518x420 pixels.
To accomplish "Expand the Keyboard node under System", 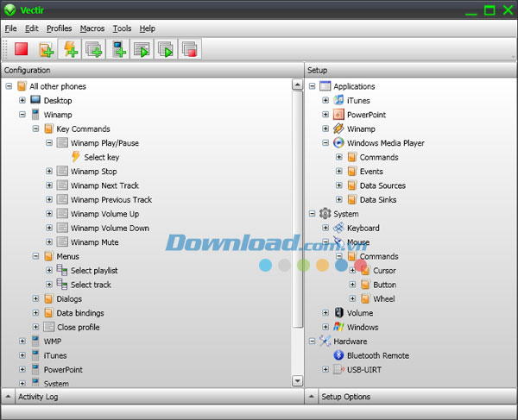I will pos(325,228).
